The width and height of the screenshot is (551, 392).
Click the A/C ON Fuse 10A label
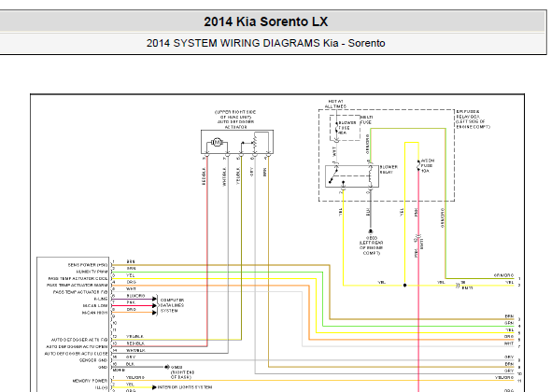click(x=428, y=165)
